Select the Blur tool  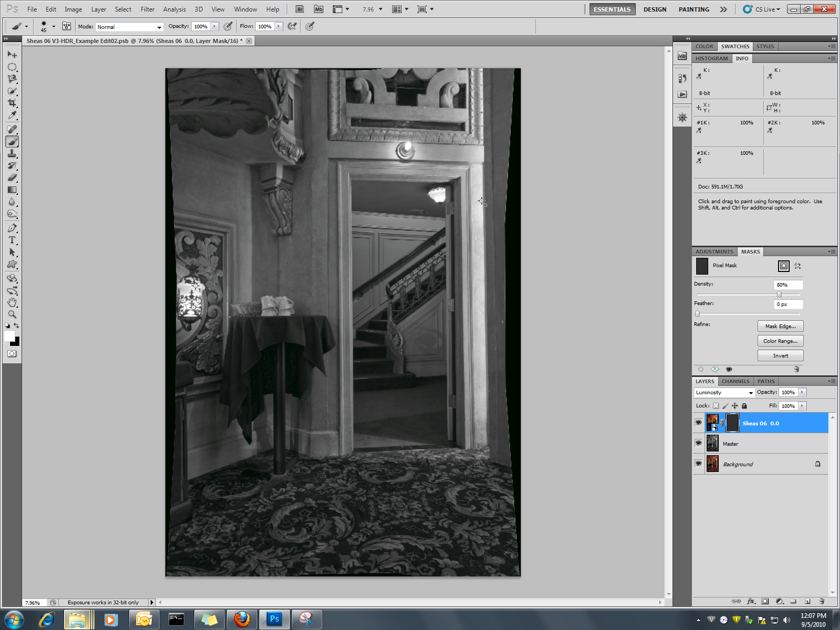[12, 202]
